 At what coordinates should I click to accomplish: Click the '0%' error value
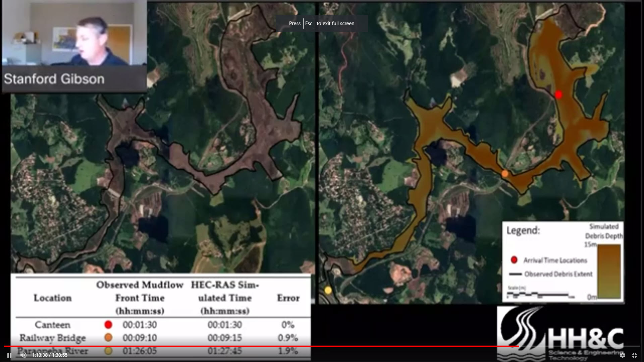288,324
